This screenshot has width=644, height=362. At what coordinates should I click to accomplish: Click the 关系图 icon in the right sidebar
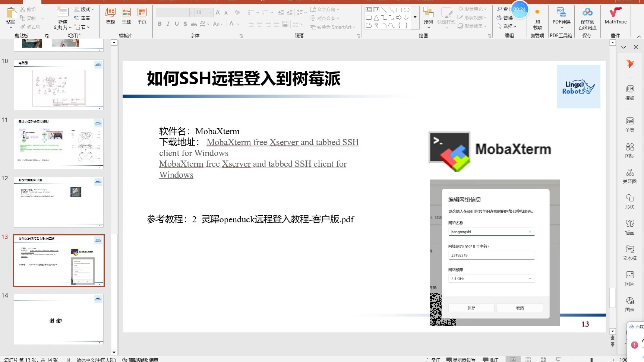(630, 175)
